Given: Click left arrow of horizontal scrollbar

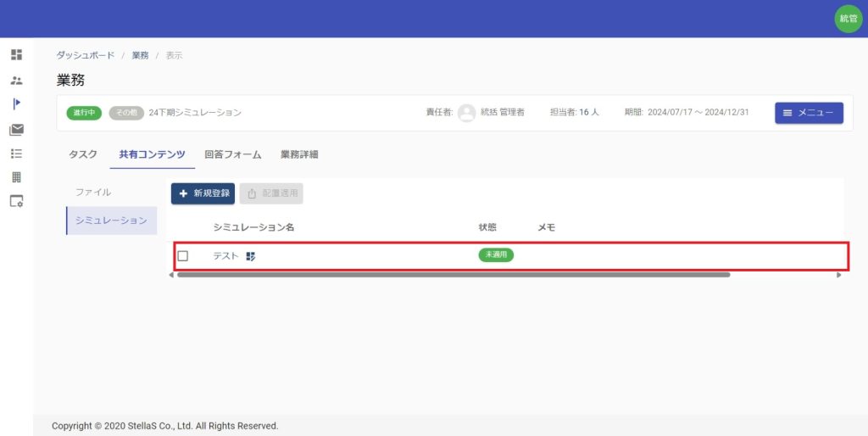Looking at the screenshot, I should pyautogui.click(x=170, y=275).
